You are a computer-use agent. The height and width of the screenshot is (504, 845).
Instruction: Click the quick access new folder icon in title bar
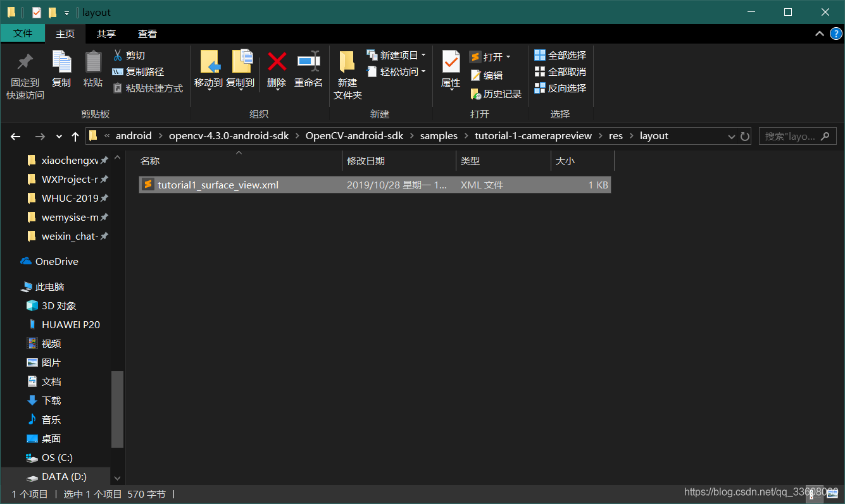pos(53,12)
